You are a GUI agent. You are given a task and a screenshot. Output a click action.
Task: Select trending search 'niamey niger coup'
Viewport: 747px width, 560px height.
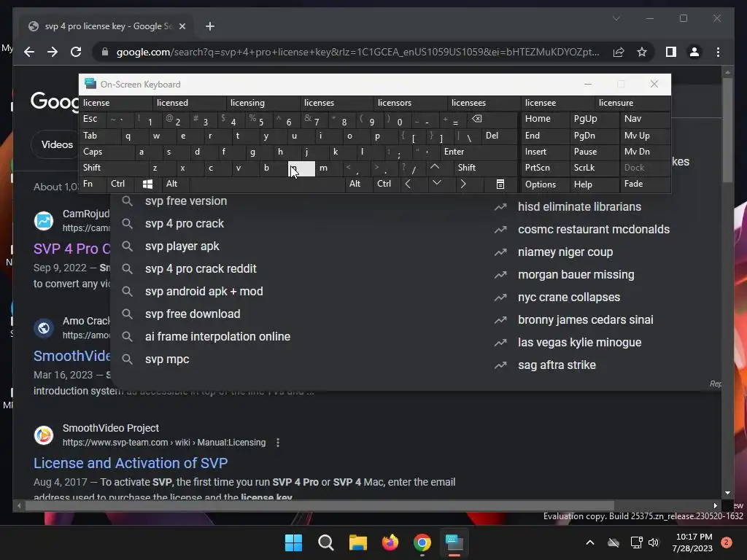pos(565,252)
